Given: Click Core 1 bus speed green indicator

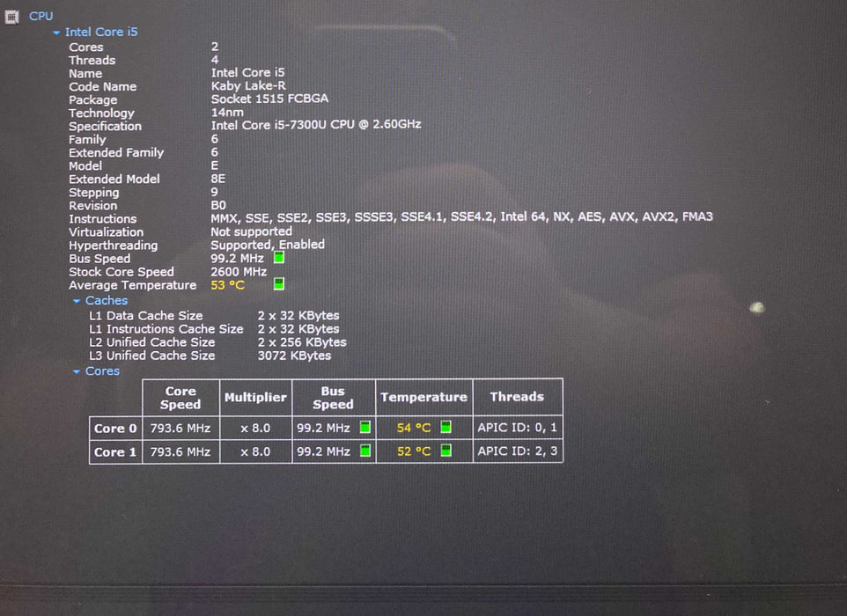Looking at the screenshot, I should [365, 451].
